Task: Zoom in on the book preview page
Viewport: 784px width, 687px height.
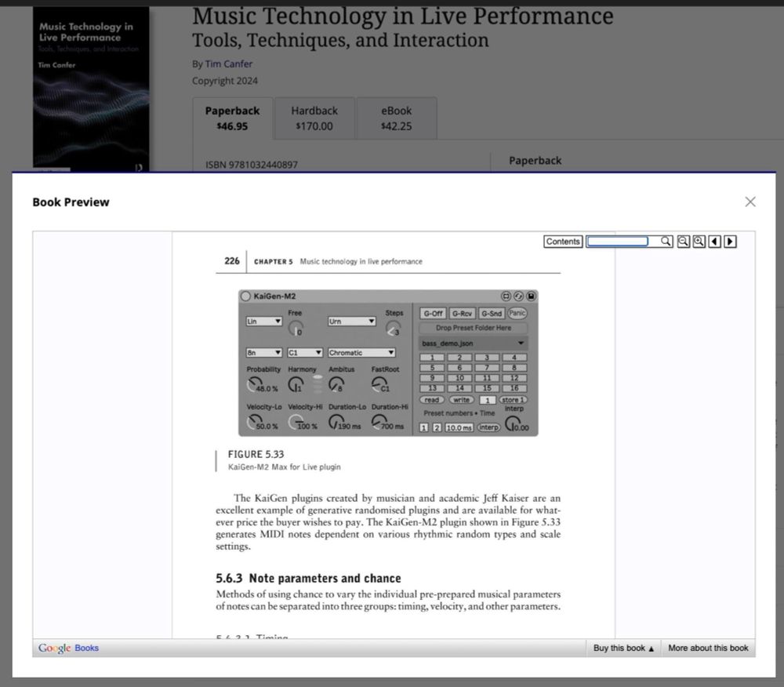Action: 699,242
